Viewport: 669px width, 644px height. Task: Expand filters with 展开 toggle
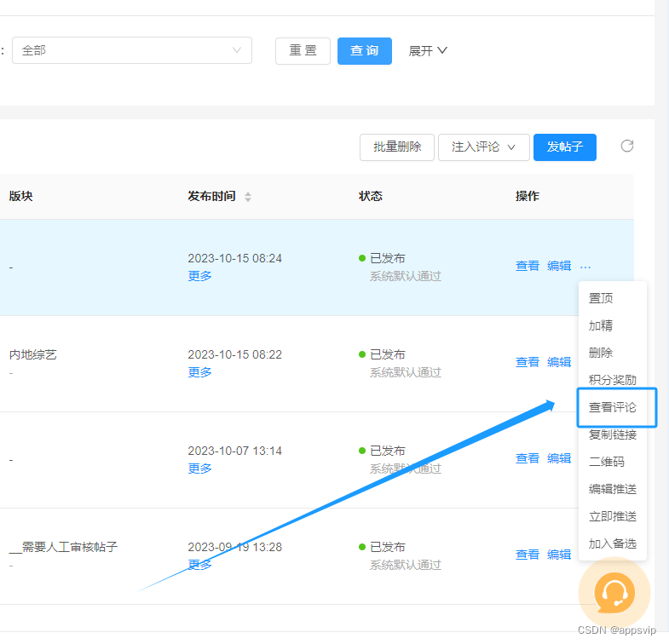[428, 51]
